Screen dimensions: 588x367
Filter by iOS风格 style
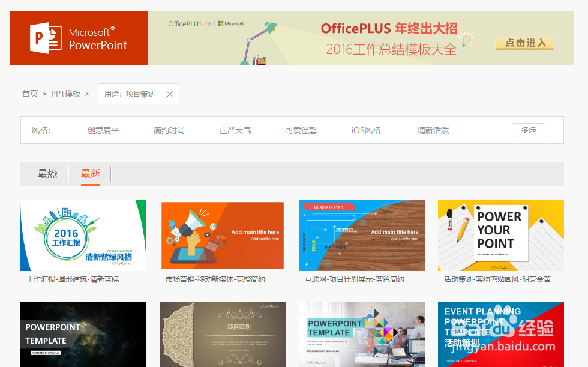tap(366, 130)
